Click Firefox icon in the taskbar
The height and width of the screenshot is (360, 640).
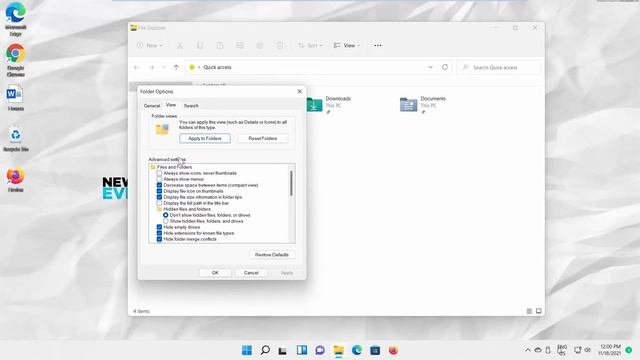coord(393,350)
